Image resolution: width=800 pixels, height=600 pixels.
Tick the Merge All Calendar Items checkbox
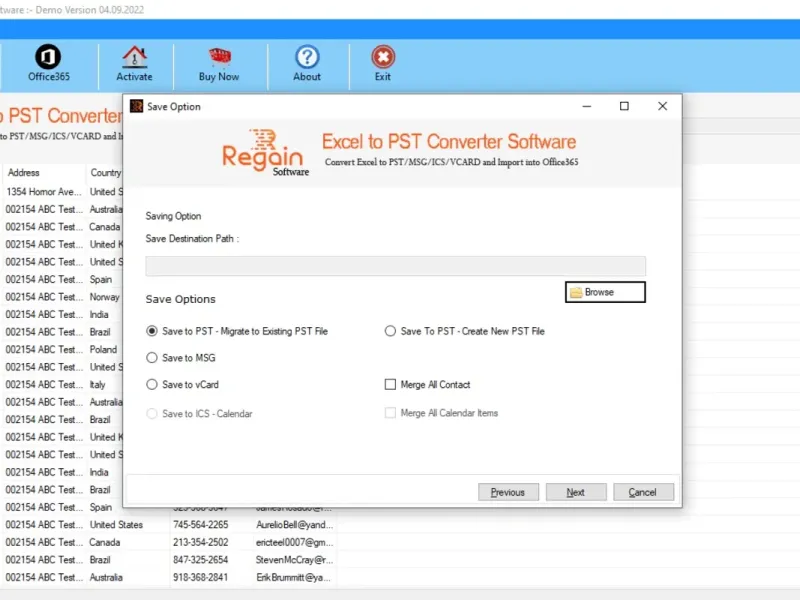point(390,413)
